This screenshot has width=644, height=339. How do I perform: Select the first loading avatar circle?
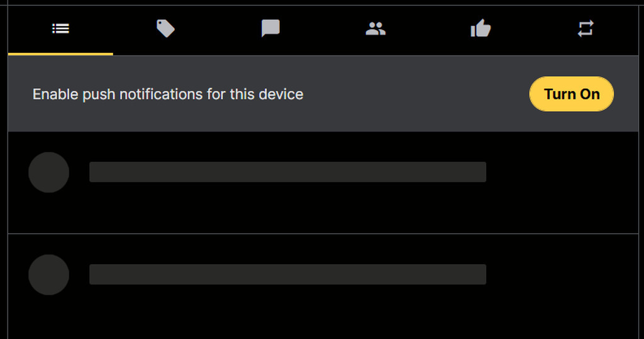[49, 172]
